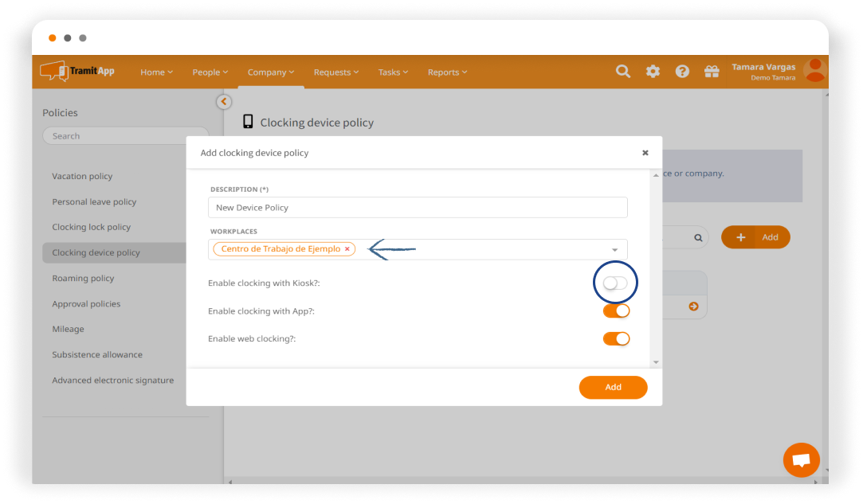The width and height of the screenshot is (863, 504).
Task: Open the chat support bubble icon
Action: pyautogui.click(x=801, y=460)
